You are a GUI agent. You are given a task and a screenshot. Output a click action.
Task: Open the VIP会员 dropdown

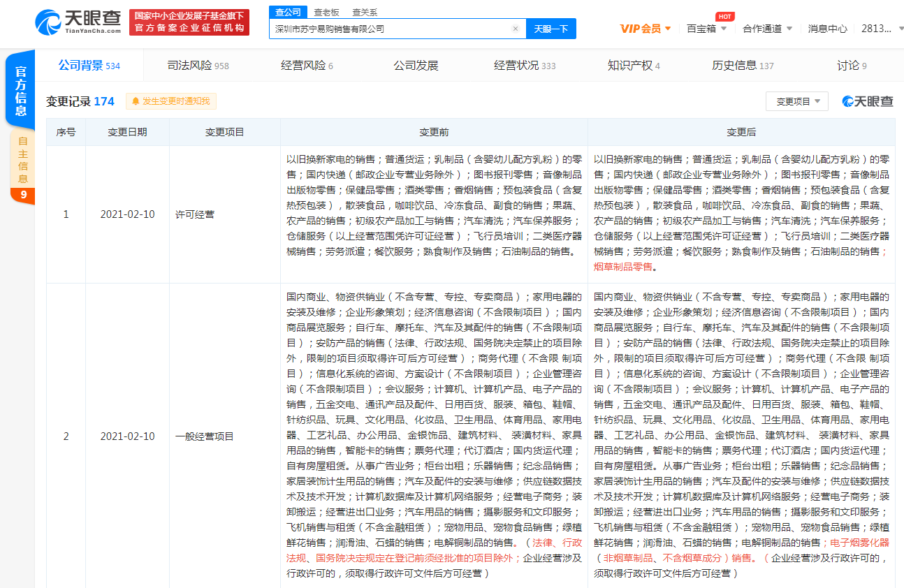(646, 29)
